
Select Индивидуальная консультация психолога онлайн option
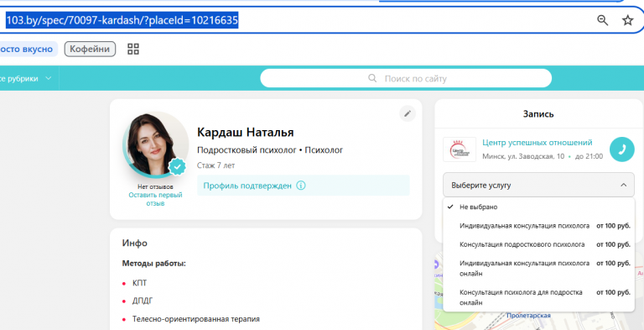[538, 268]
